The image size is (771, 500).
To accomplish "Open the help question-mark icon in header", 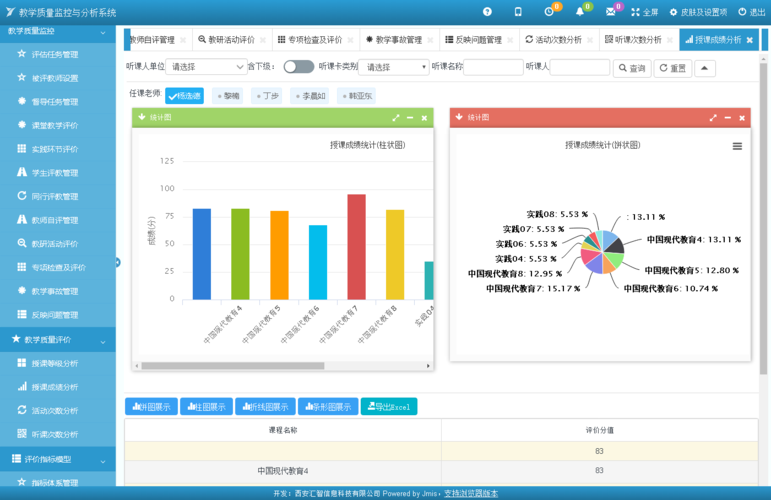I will [487, 12].
